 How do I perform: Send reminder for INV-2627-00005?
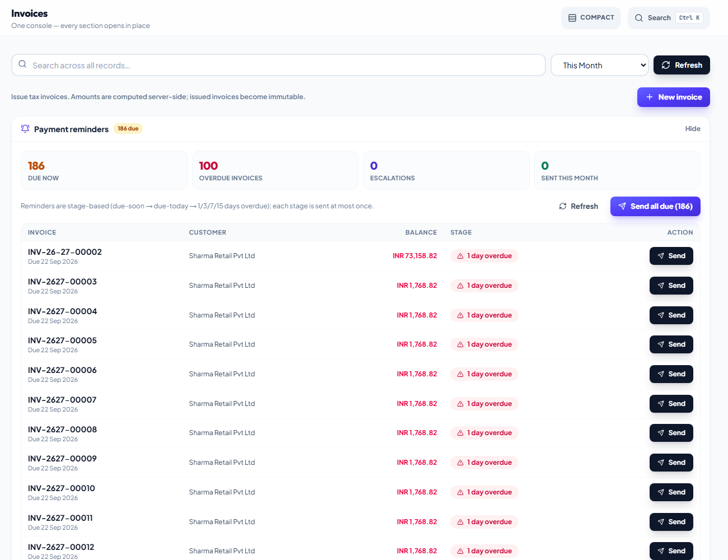671,344
